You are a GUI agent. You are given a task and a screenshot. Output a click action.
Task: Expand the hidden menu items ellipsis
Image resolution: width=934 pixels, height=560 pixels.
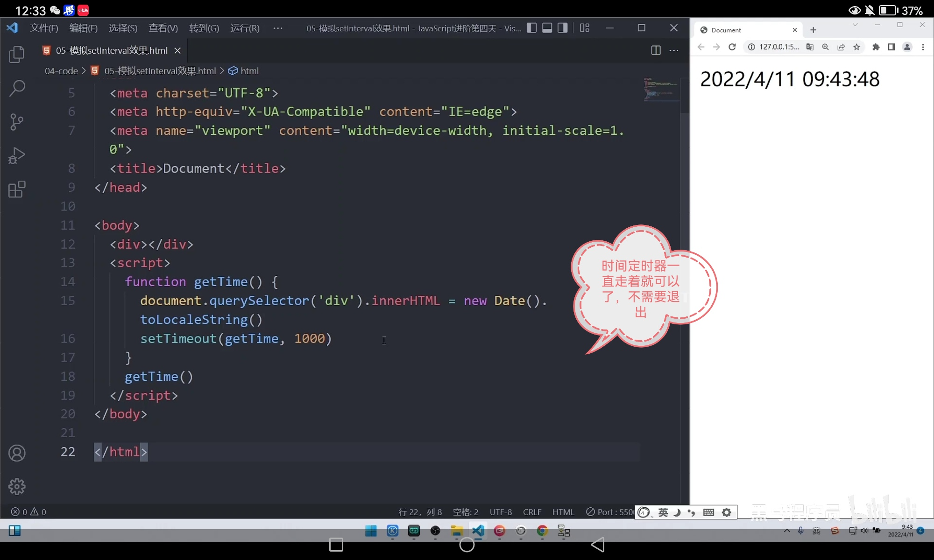pyautogui.click(x=278, y=28)
